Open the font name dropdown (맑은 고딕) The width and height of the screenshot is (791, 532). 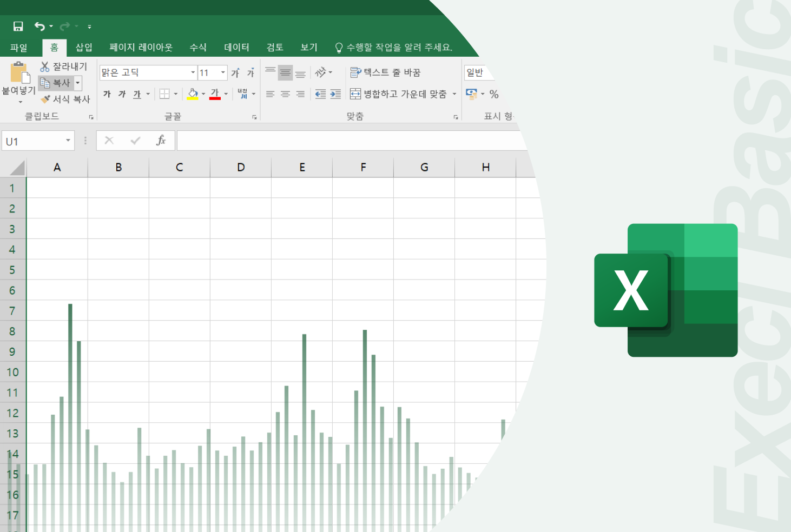[193, 72]
